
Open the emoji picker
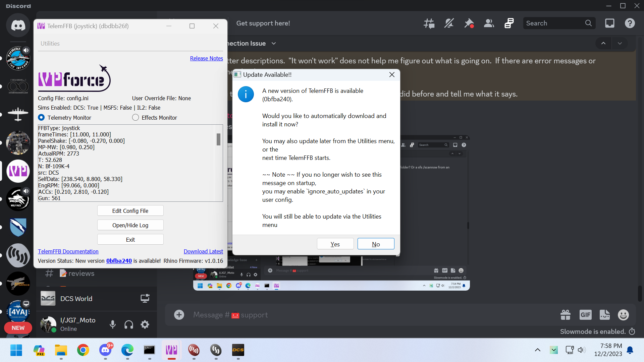coord(623,315)
